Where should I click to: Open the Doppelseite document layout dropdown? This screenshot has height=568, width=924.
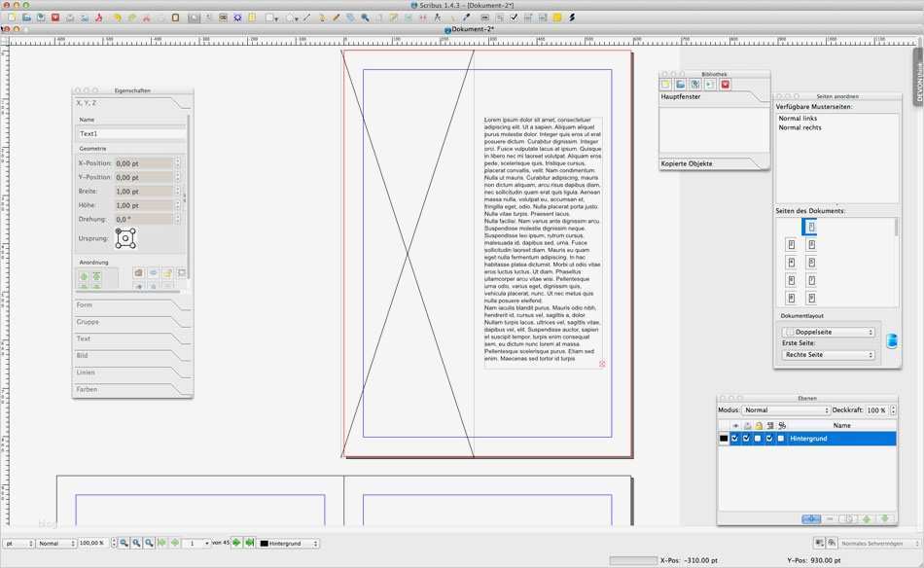click(x=828, y=332)
